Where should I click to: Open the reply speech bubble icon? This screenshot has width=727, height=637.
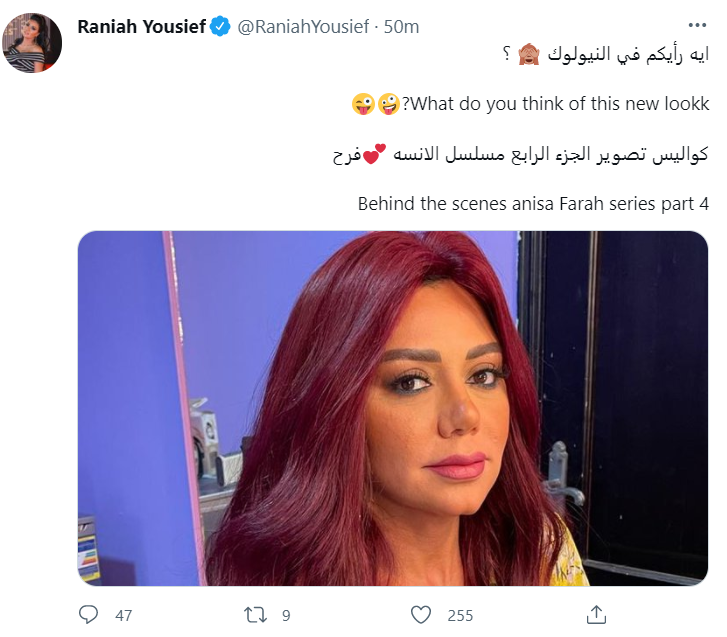click(x=88, y=614)
